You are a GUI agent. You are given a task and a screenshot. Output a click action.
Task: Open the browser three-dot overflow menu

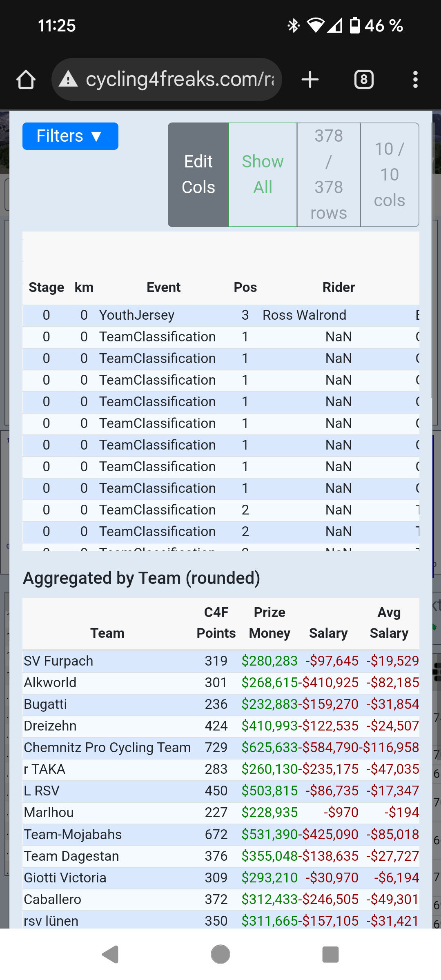[415, 80]
